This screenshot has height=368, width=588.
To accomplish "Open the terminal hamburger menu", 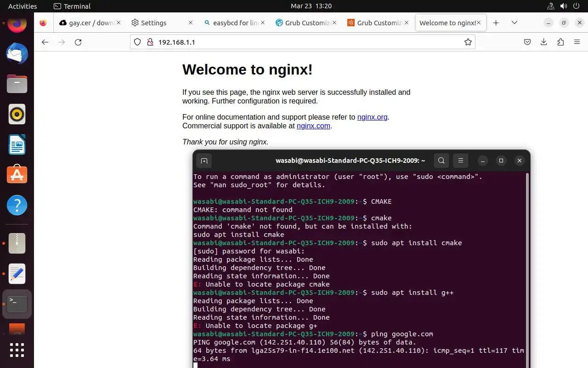I will tap(460, 161).
